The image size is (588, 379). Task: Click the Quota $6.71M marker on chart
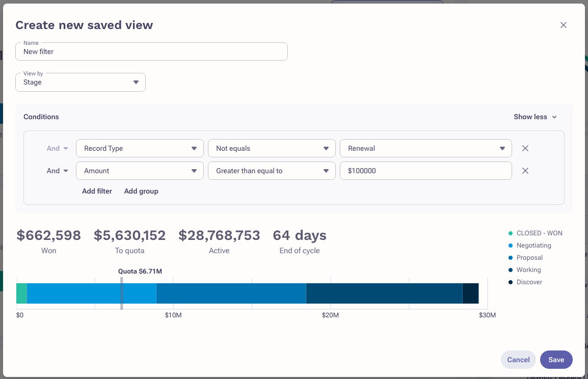point(121,293)
